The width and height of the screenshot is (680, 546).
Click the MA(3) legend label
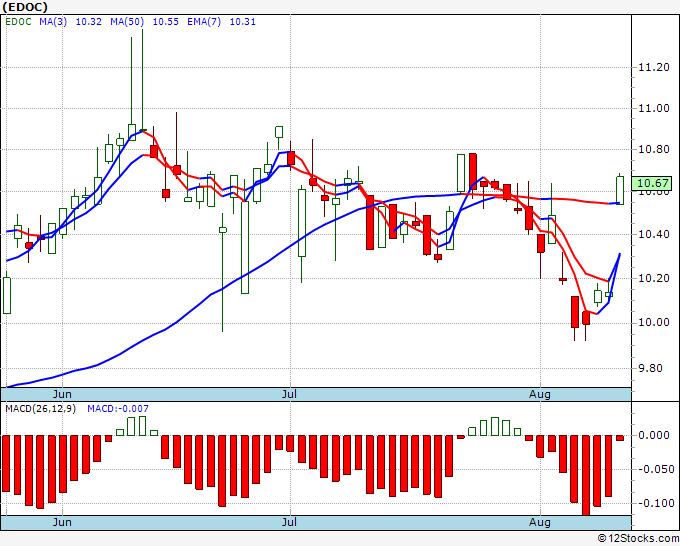click(x=53, y=22)
